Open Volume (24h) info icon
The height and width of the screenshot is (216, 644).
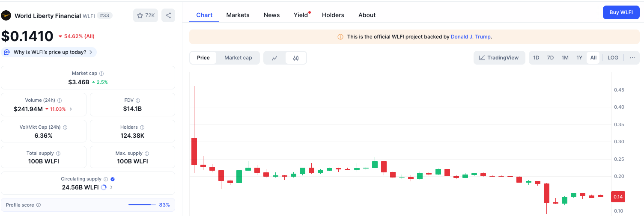pos(60,101)
